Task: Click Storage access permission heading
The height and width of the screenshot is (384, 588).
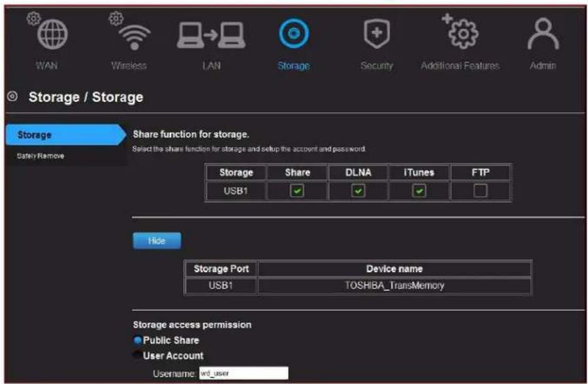Action: click(x=192, y=325)
